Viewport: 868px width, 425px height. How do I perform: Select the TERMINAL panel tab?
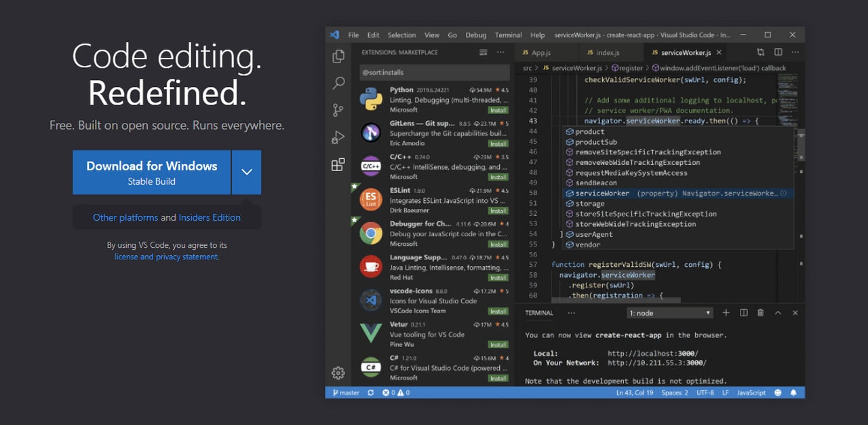tap(539, 313)
